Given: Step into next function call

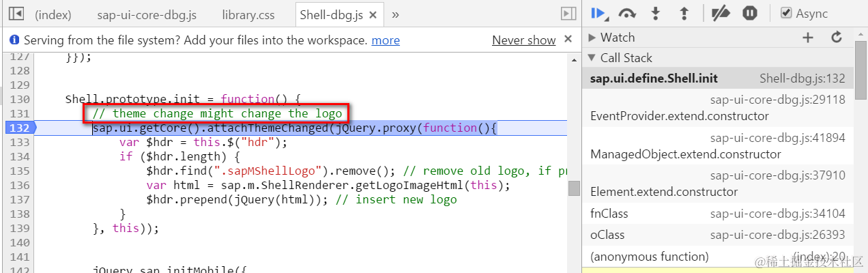Looking at the screenshot, I should [656, 13].
